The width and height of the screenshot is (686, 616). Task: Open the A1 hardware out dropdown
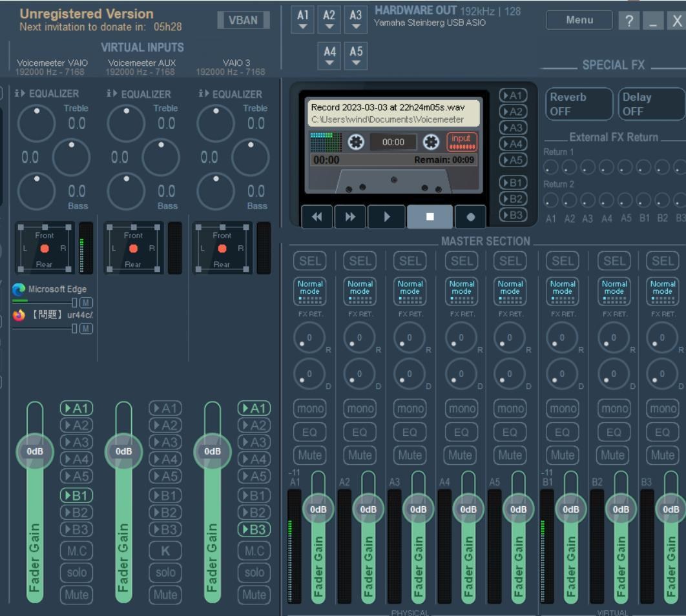point(302,20)
